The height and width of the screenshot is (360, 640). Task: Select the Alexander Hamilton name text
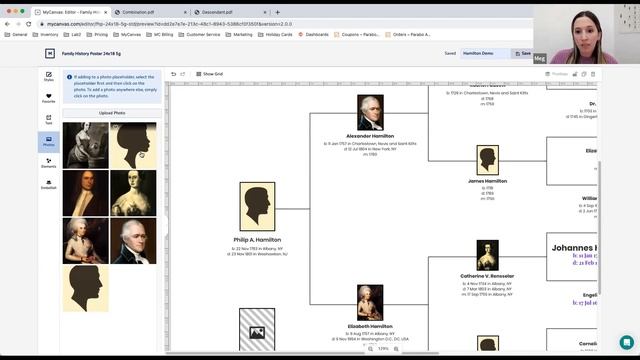370,136
